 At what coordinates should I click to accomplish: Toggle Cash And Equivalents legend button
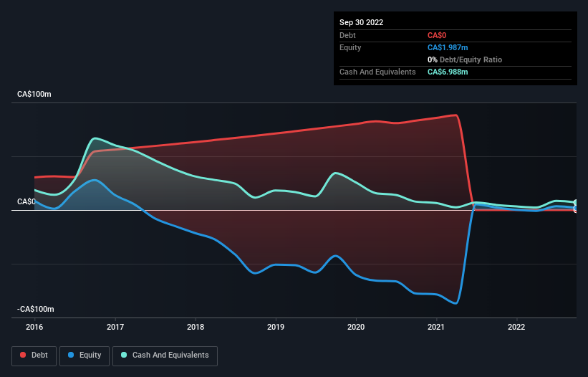click(x=165, y=355)
